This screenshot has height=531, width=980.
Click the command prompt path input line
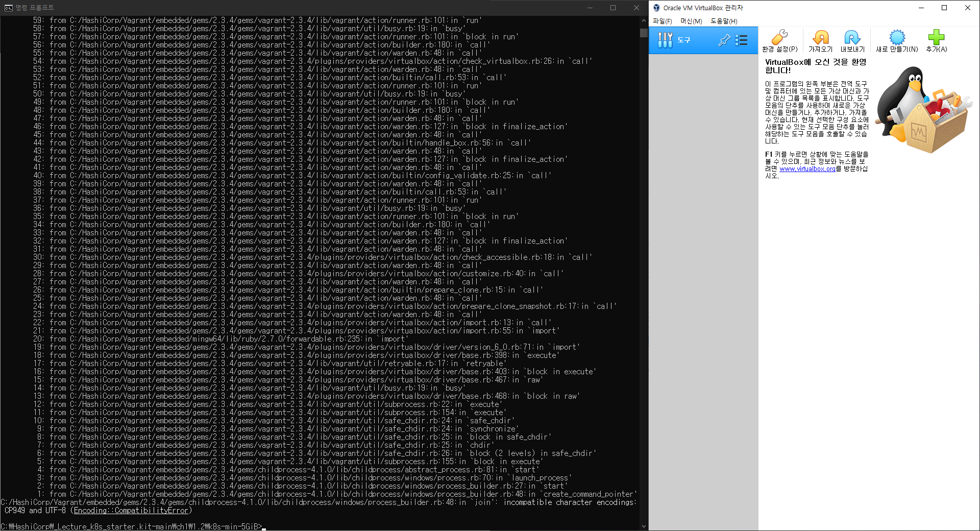tap(133, 527)
